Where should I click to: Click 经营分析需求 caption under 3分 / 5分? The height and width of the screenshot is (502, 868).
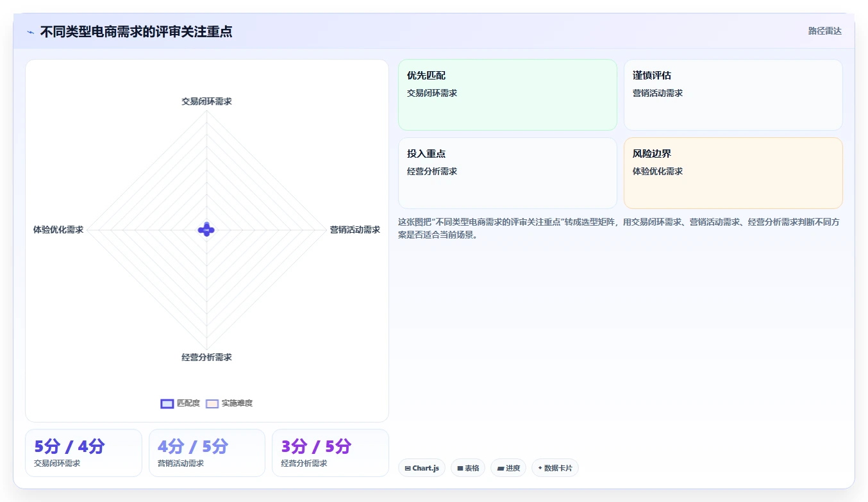[x=304, y=463]
